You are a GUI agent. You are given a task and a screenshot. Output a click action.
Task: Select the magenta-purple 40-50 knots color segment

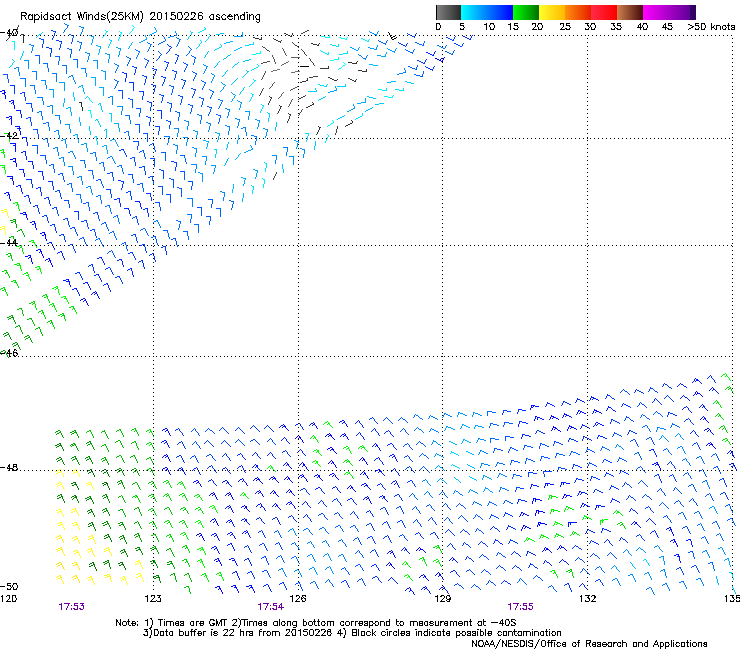point(669,12)
